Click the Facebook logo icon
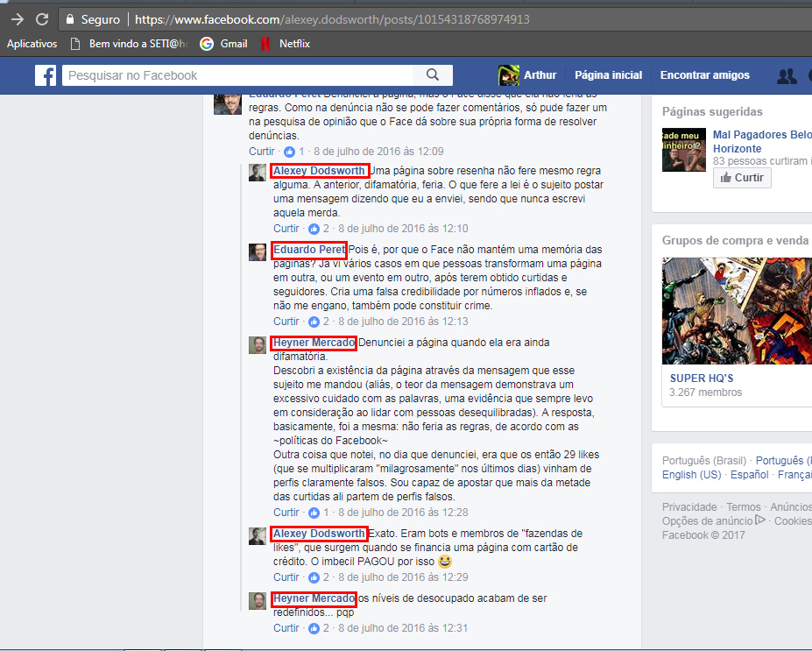This screenshot has height=651, width=812. point(46,75)
